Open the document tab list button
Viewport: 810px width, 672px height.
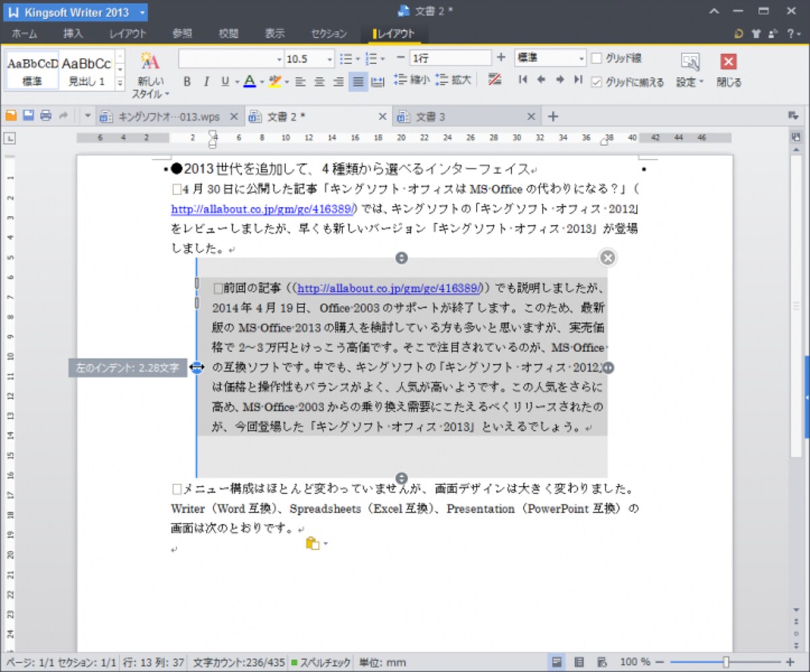click(793, 116)
